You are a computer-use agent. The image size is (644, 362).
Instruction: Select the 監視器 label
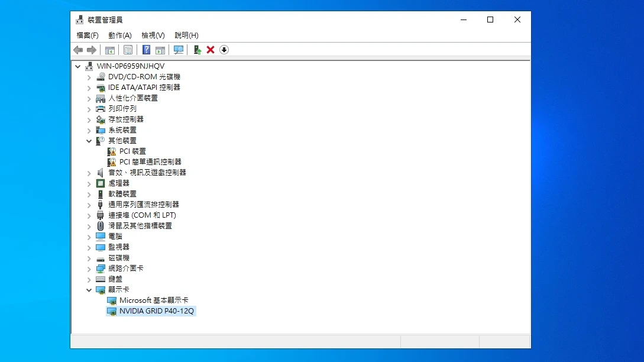119,247
